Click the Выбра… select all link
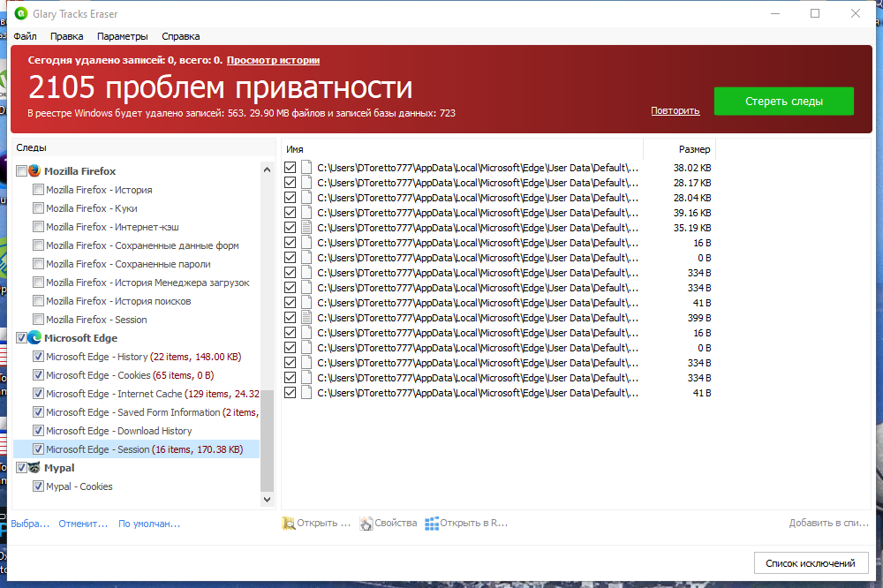Viewport: 883px width, 588px height. [x=30, y=524]
